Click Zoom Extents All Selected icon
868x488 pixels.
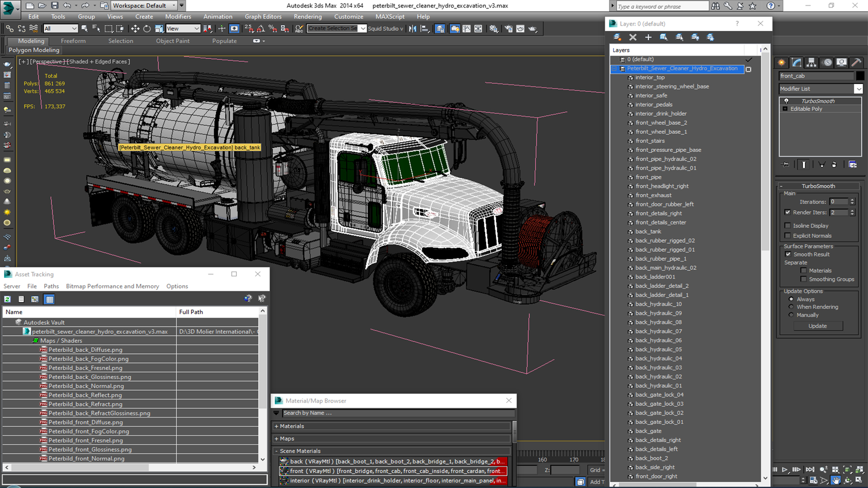(860, 470)
